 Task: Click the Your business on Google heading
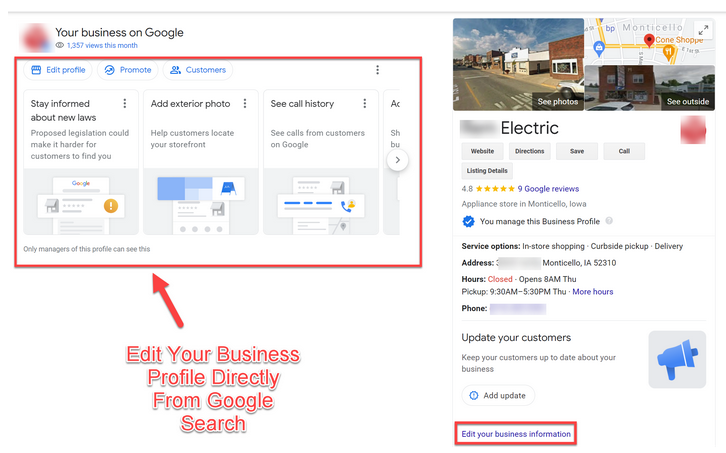[x=119, y=32]
